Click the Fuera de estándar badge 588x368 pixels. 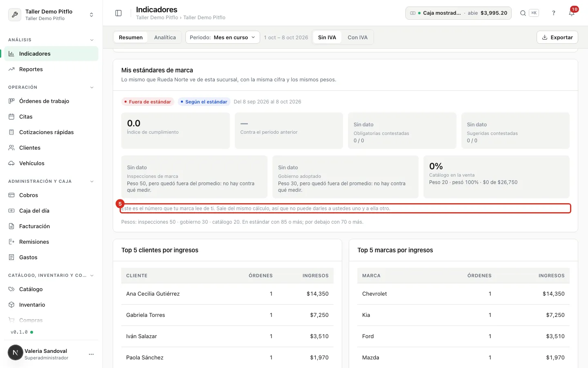tap(148, 102)
